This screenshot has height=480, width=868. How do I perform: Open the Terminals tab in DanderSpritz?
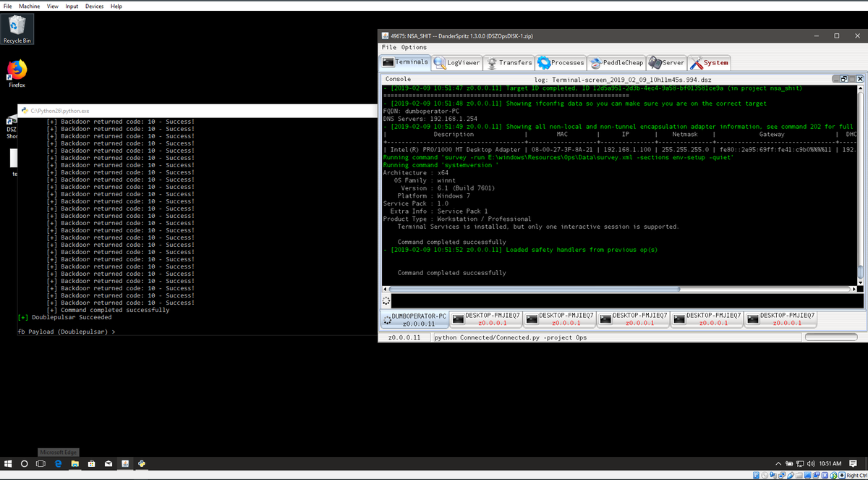[405, 62]
